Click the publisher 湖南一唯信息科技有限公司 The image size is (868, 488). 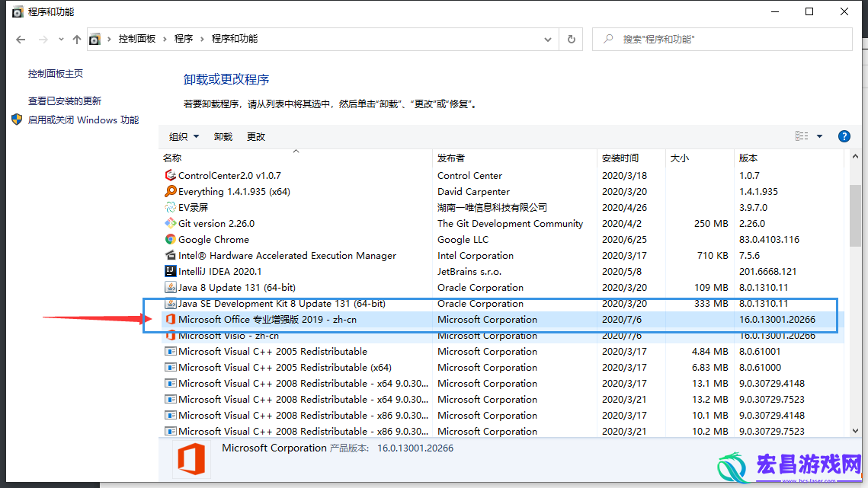pos(492,208)
